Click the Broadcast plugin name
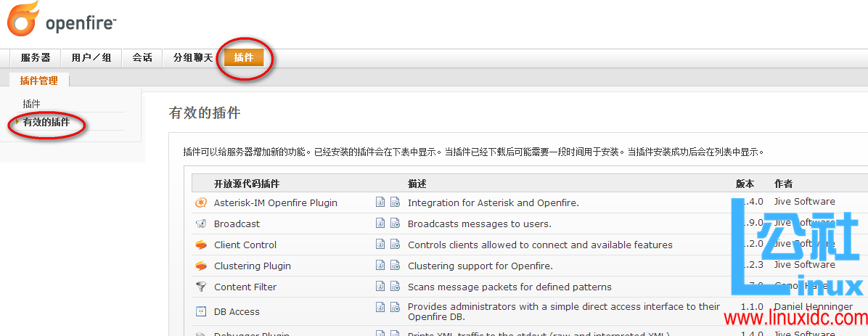 coord(237,224)
